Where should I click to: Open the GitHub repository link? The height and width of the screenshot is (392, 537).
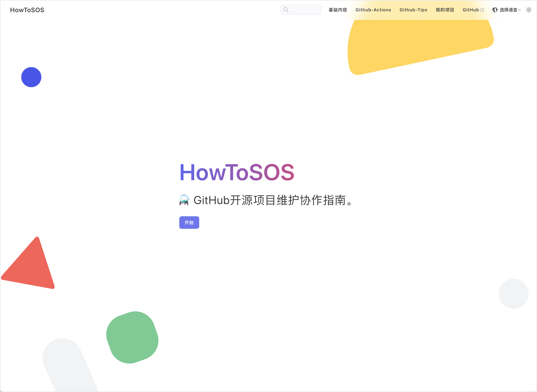click(x=470, y=10)
